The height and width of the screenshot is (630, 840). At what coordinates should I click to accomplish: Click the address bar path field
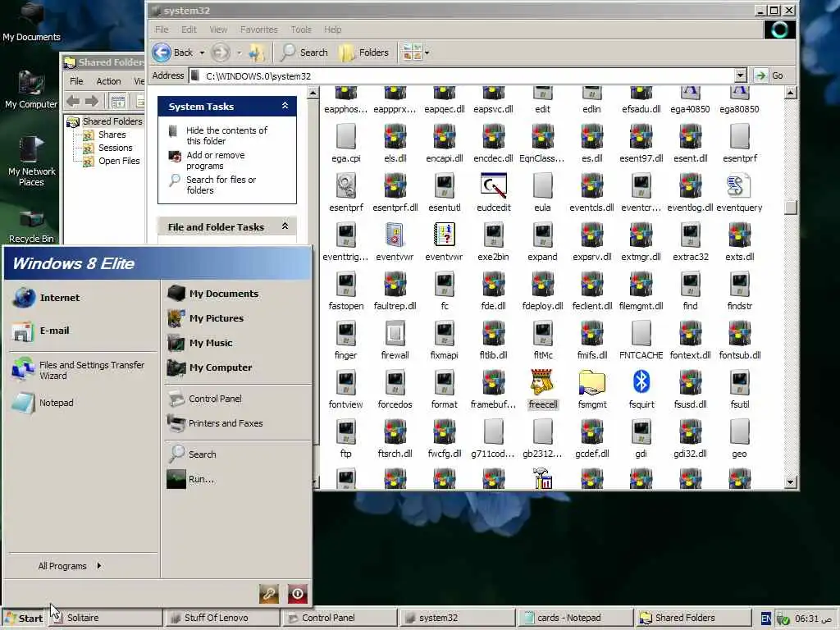point(462,75)
